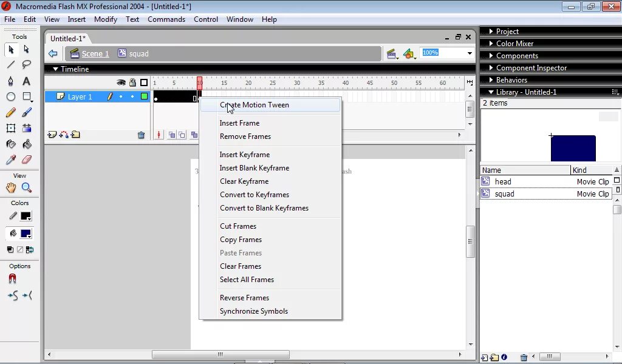Toggle Layer 1 visibility dot

point(121,96)
